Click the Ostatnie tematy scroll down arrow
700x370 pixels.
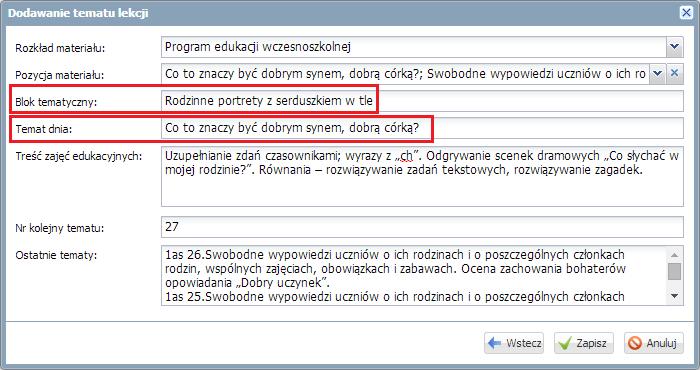675,296
